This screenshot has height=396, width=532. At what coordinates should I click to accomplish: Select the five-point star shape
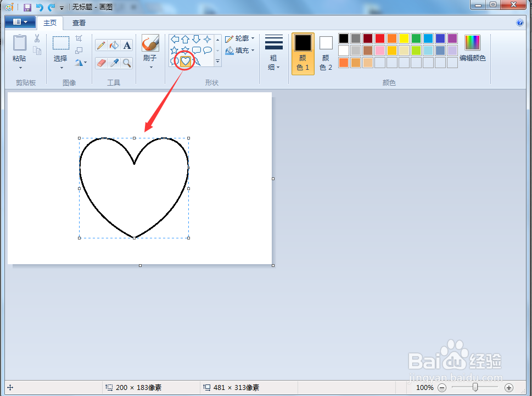tap(175, 50)
